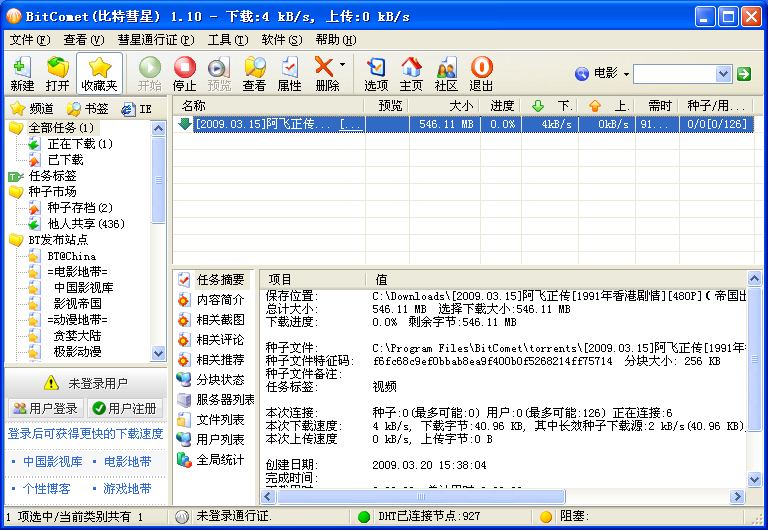Select 种子存档 (2) tree node
The width and height of the screenshot is (768, 530).
[80, 208]
